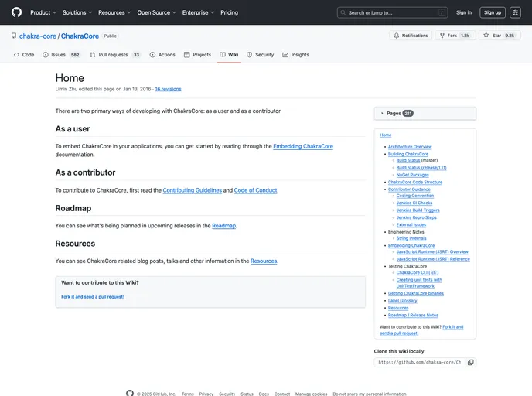Screen dimensions: 532x396
Task: Open Jenkins Repro Steps link
Action: (x=416, y=217)
